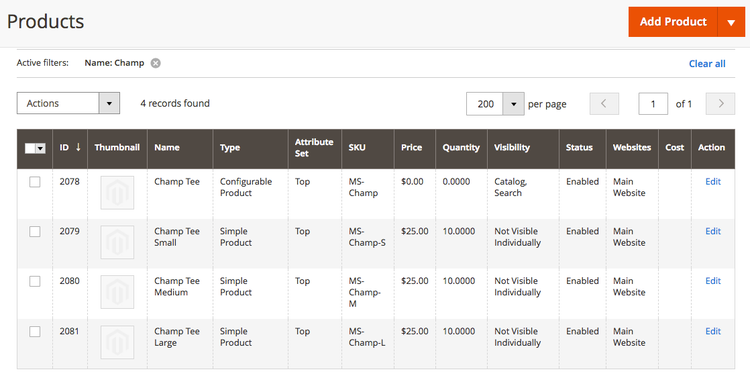Sort by the Status column header
This screenshot has width=750, height=382.
(582, 149)
